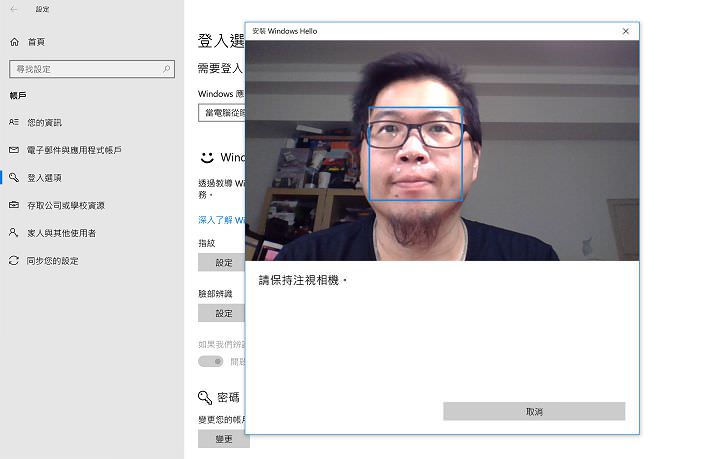Click the Windows Hello smiley face icon
This screenshot has width=720, height=459.
pos(206,158)
